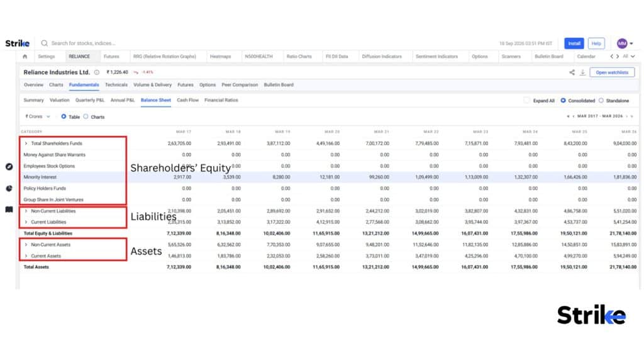This screenshot has width=644, height=341.
Task: Move date range back one period
Action: click(x=574, y=116)
